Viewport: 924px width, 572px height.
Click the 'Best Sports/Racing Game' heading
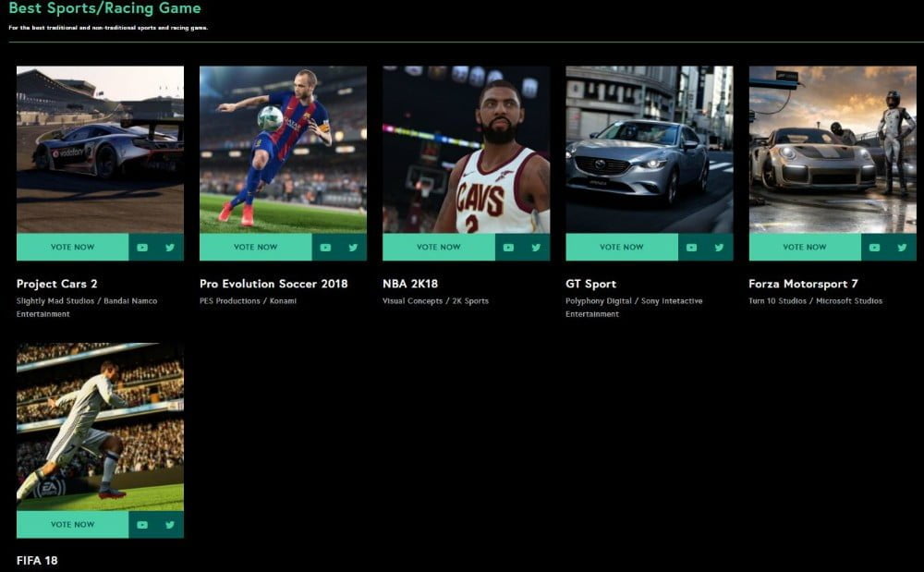pyautogui.click(x=105, y=8)
